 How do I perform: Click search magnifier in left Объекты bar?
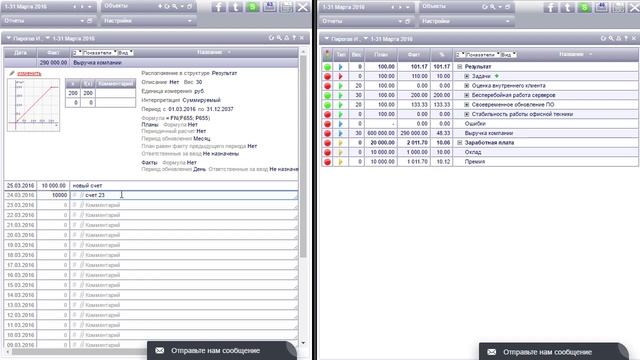[174, 7]
